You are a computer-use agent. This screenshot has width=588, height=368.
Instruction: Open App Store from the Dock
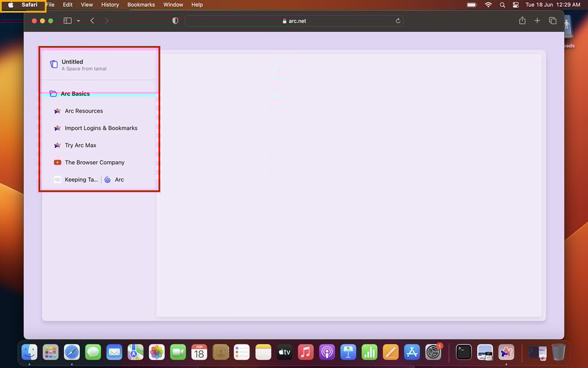412,352
